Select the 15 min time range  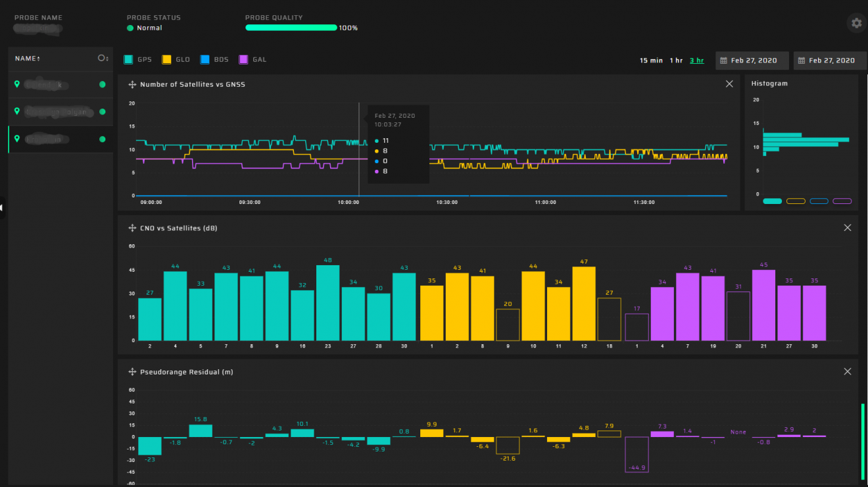tap(651, 61)
